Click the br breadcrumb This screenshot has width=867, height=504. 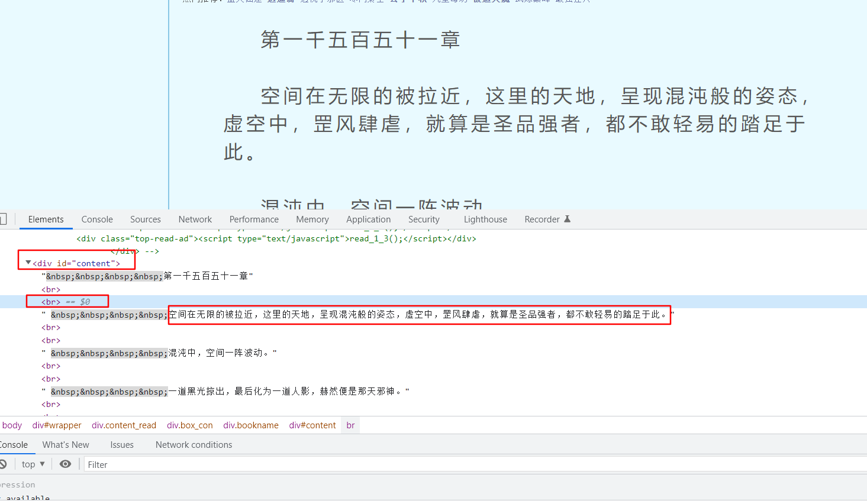[x=350, y=425]
